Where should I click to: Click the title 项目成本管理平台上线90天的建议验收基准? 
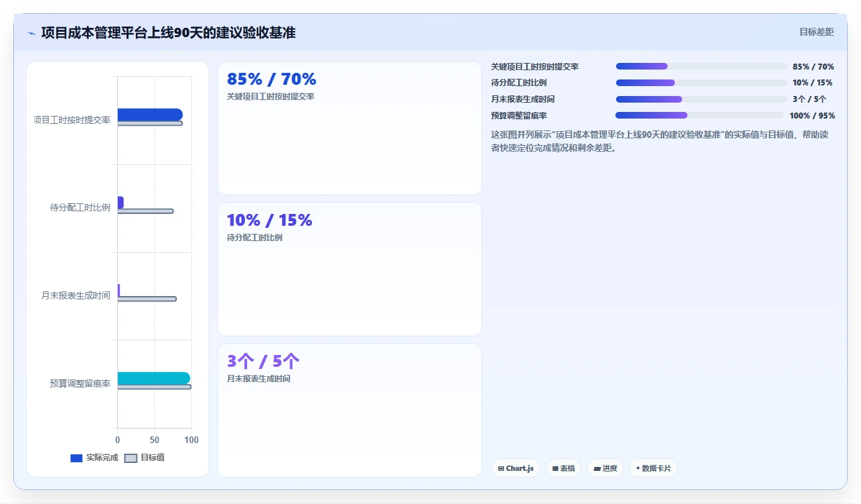168,32
